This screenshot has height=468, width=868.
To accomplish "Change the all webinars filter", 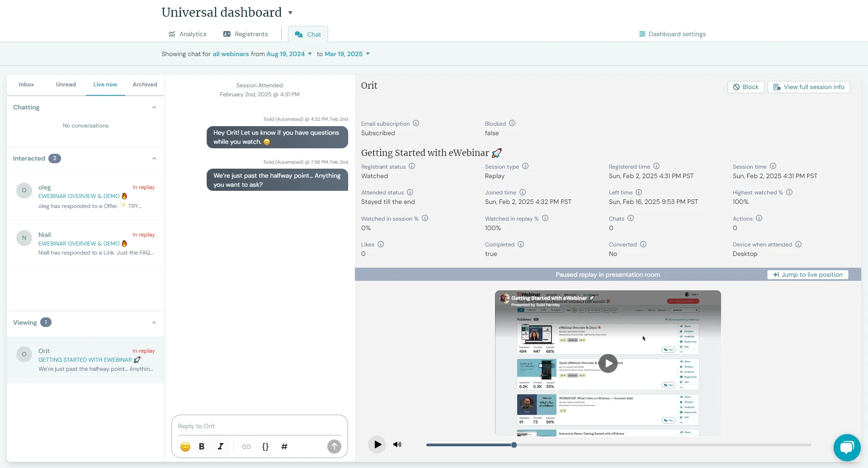I will [x=231, y=54].
